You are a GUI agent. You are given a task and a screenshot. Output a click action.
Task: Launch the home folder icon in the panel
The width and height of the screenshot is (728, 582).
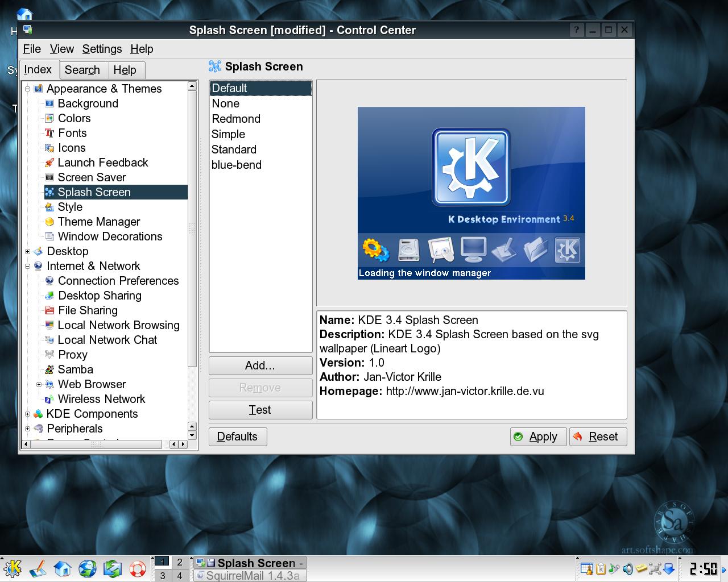pyautogui.click(x=63, y=568)
